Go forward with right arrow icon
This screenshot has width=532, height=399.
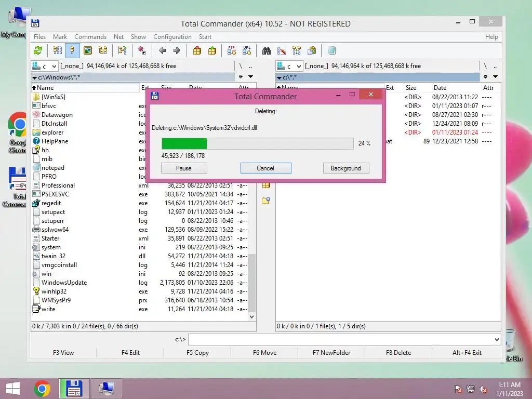(x=177, y=50)
